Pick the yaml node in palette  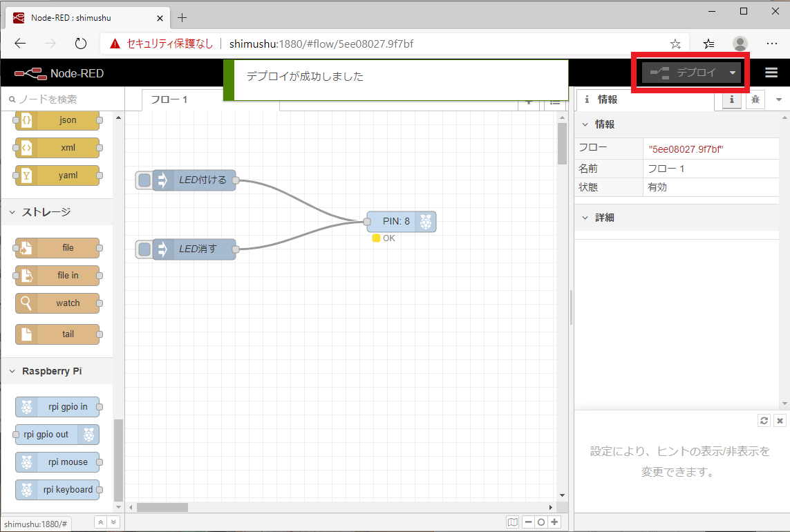pyautogui.click(x=57, y=175)
